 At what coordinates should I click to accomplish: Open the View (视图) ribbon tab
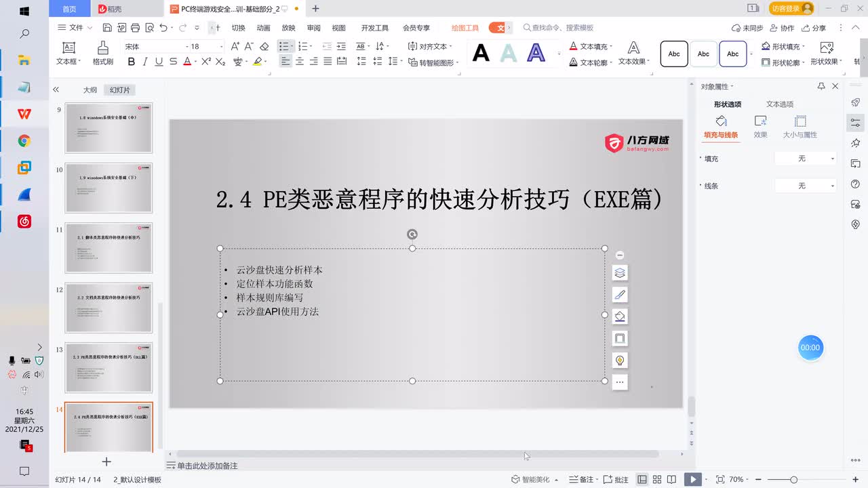[x=338, y=28]
